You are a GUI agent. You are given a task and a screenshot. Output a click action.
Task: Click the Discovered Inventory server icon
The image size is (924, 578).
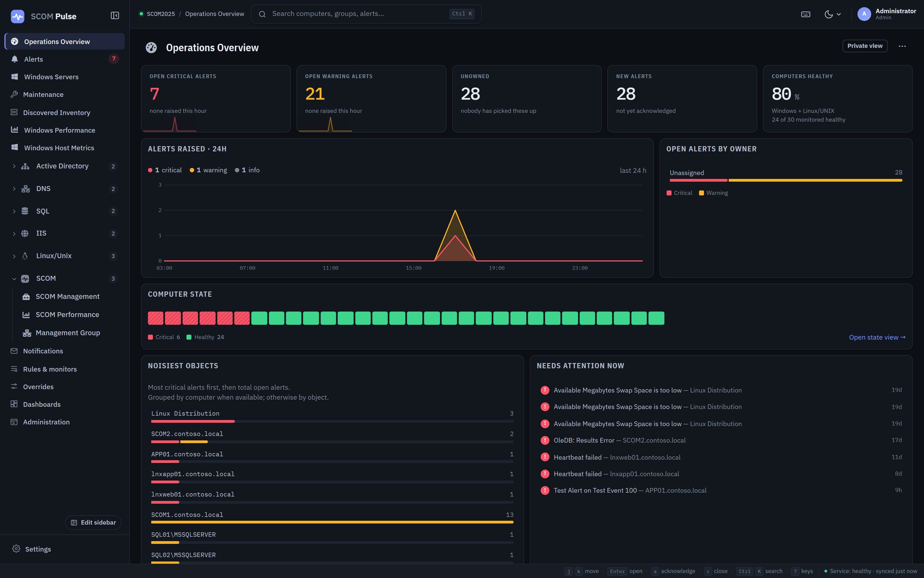pos(14,112)
